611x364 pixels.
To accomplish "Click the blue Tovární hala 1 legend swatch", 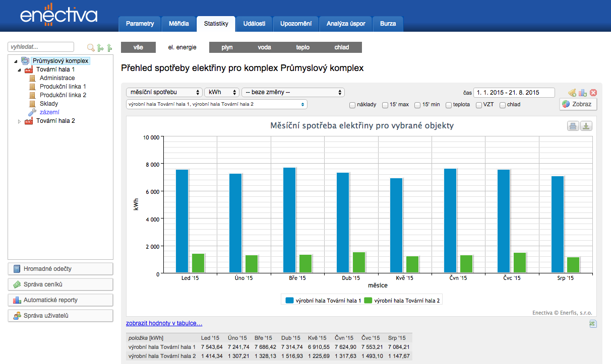I will click(289, 301).
